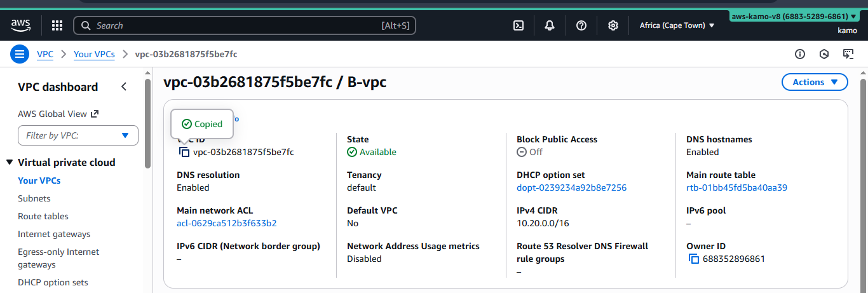
Task: Open the settings gear menu
Action: click(x=613, y=25)
